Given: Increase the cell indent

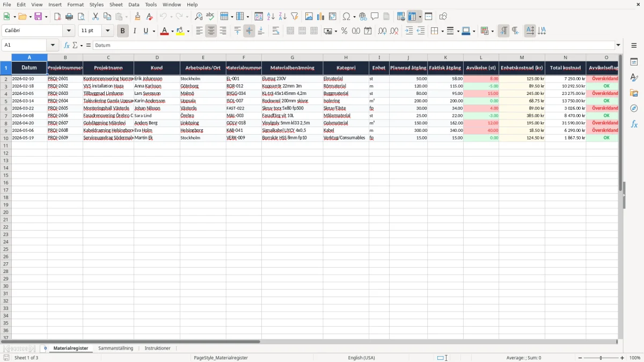Looking at the screenshot, I should tap(409, 31).
